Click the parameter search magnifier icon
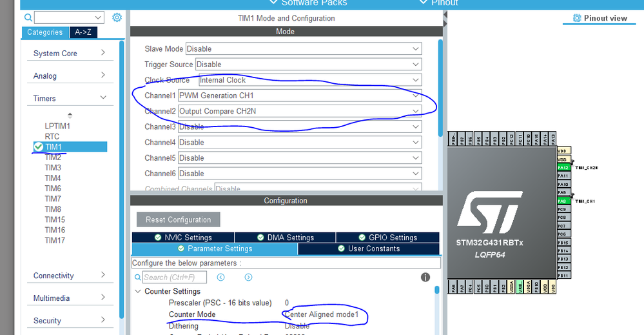Image resolution: width=644 pixels, height=335 pixels. click(x=137, y=278)
